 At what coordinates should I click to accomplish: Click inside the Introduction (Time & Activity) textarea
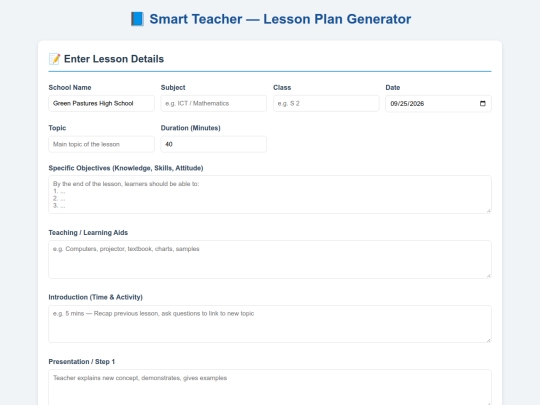click(270, 324)
